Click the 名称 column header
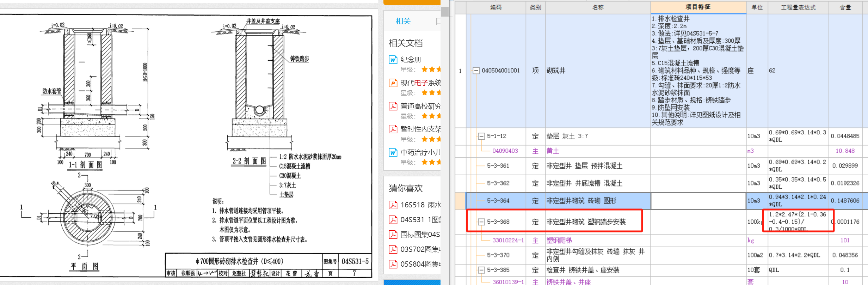 tap(598, 7)
